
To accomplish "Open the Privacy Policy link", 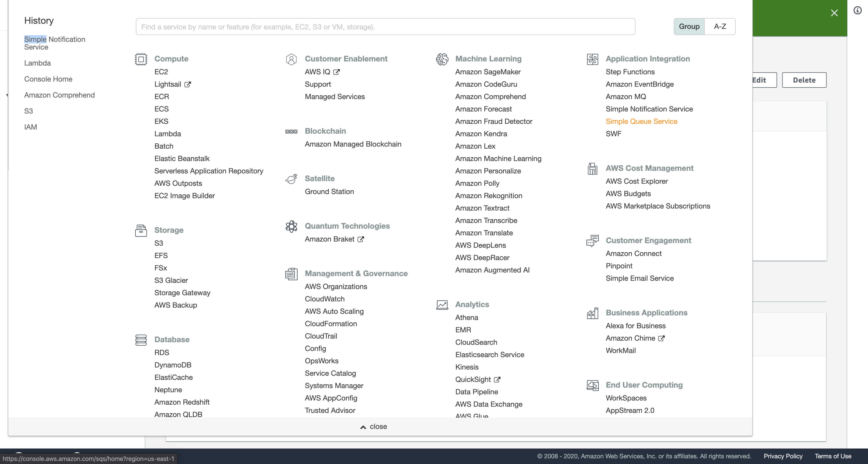I will point(783,456).
